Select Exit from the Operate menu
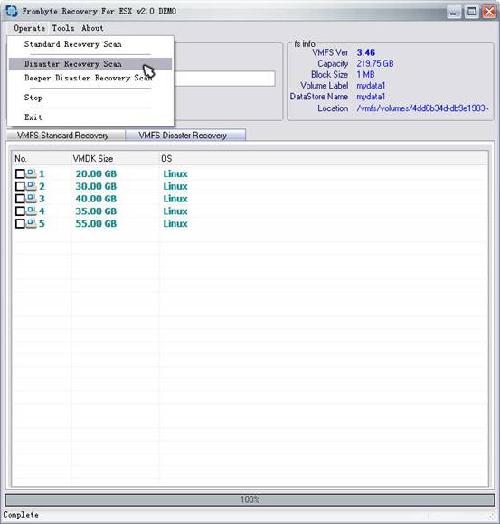500x524 pixels. (x=90, y=117)
